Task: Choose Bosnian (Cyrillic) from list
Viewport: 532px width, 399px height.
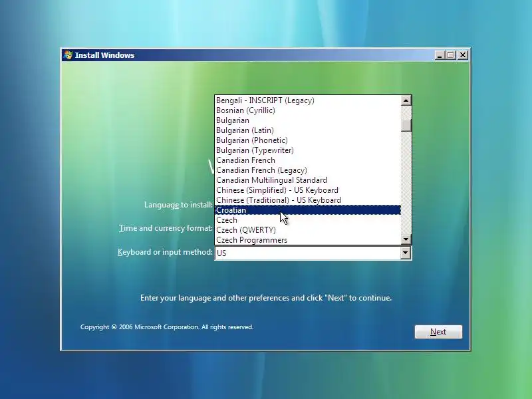Action: tap(308, 110)
